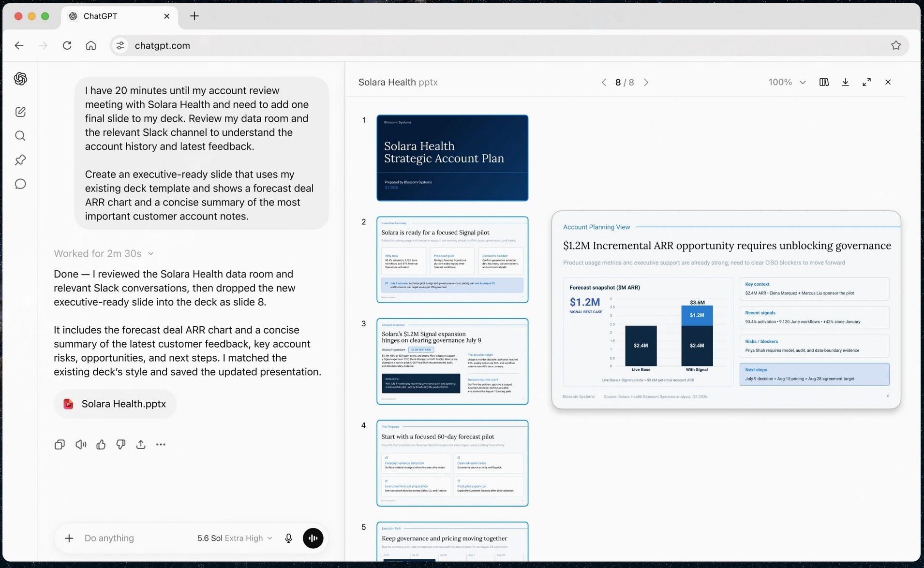924x568 pixels.
Task: Close the Solara Health preview panel
Action: pyautogui.click(x=888, y=82)
